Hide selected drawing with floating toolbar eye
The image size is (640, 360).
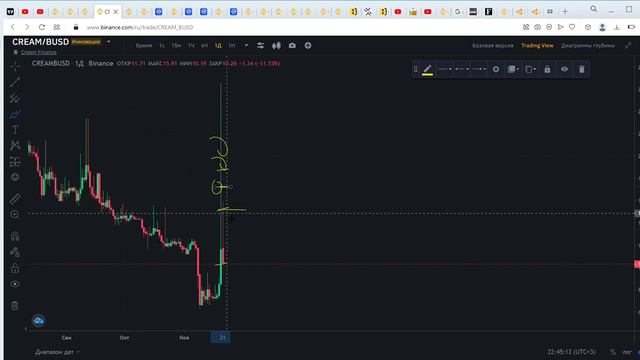coord(564,69)
